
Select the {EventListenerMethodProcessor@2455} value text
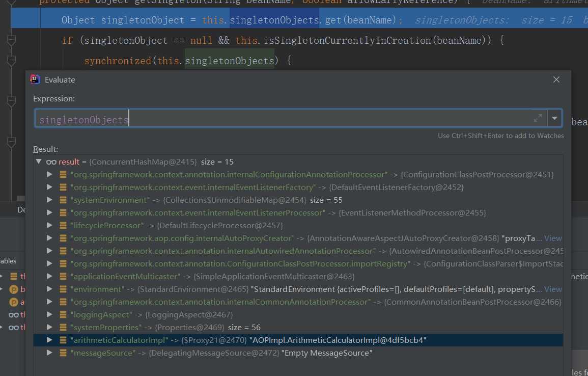(x=412, y=213)
